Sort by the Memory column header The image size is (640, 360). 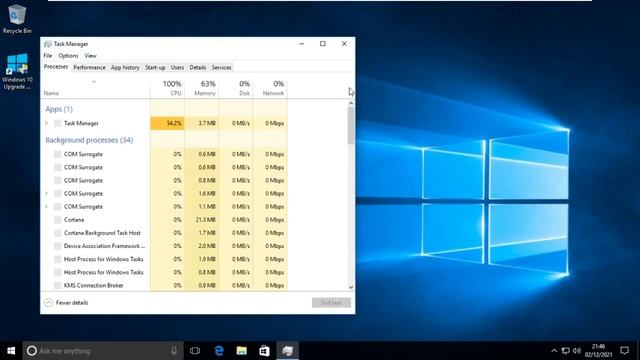click(202, 88)
